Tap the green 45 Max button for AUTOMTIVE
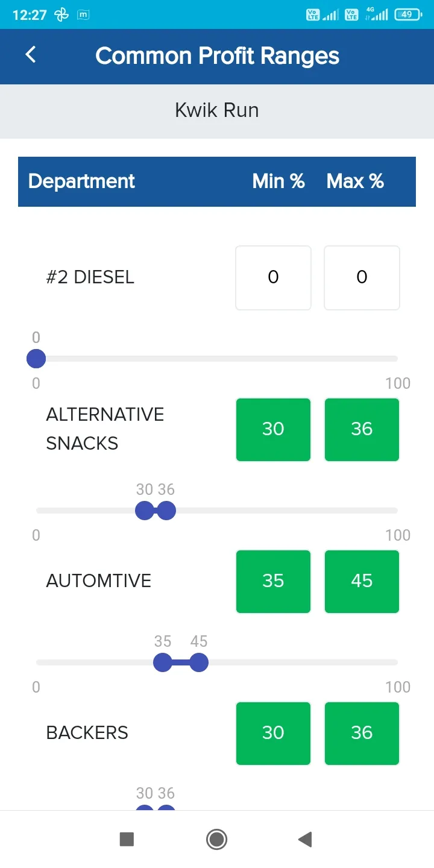This screenshot has width=434, height=868. point(362,581)
